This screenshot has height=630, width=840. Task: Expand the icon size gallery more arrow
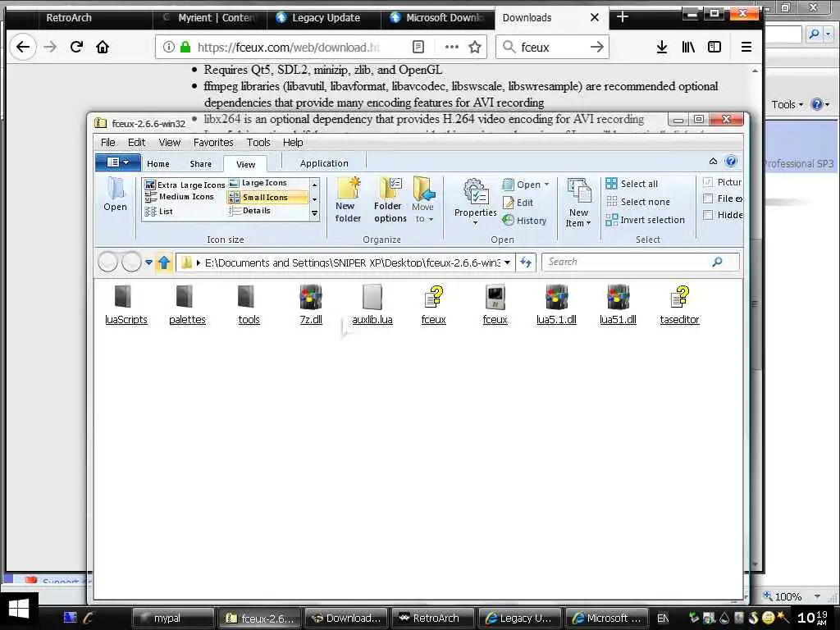(x=314, y=213)
